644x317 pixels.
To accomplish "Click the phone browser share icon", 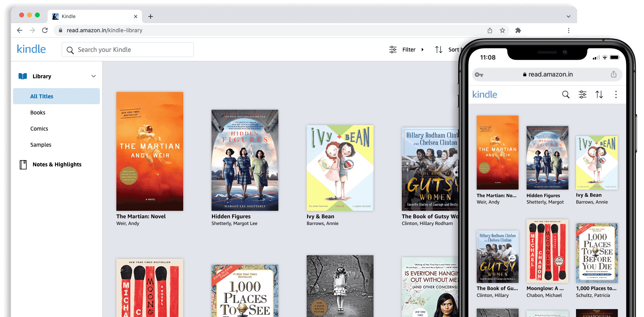I will [613, 74].
